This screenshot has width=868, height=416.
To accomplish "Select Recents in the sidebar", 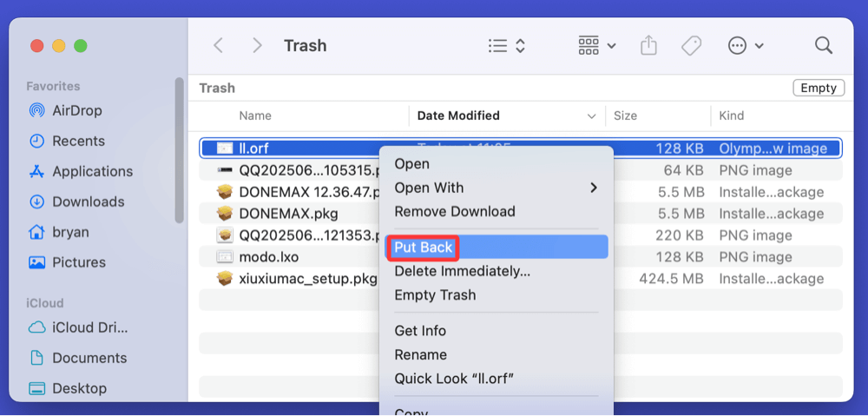I will [x=67, y=142].
